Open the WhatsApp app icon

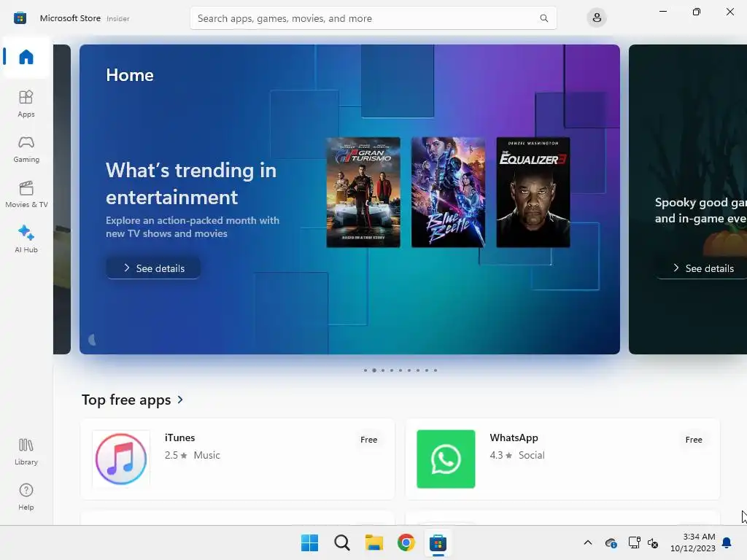point(446,459)
